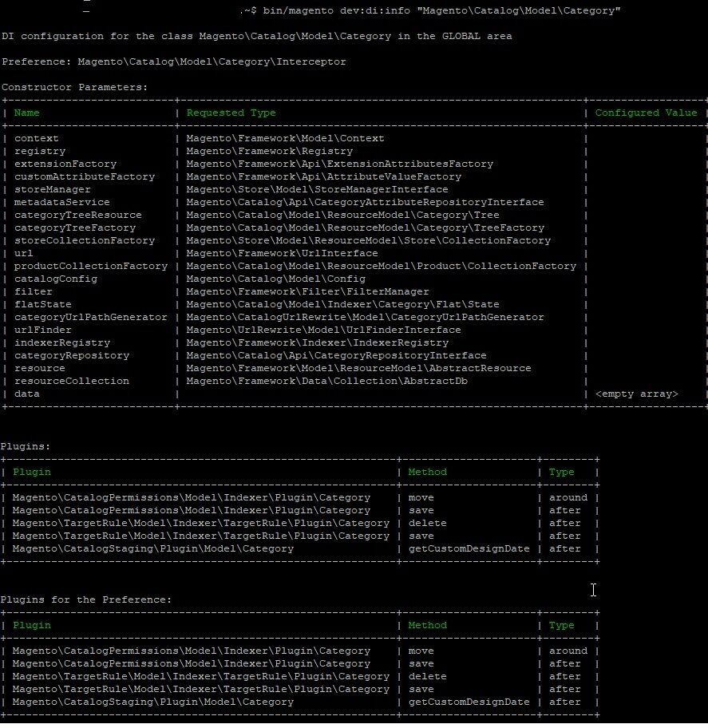
Task: Click the Configured Value column header
Action: point(647,113)
